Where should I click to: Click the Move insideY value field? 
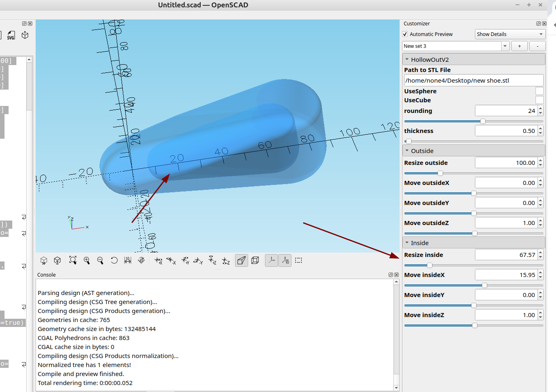506,295
